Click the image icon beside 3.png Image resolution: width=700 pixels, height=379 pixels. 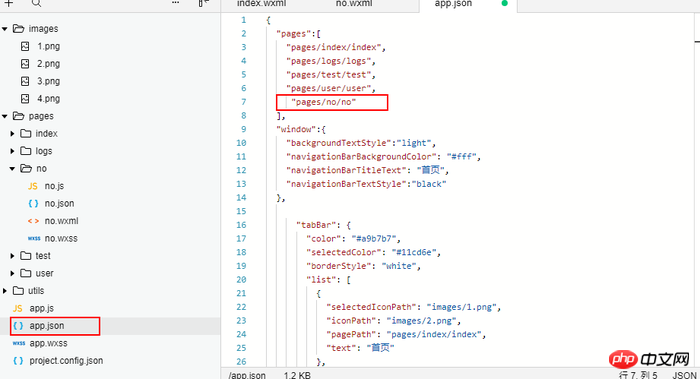coord(25,81)
